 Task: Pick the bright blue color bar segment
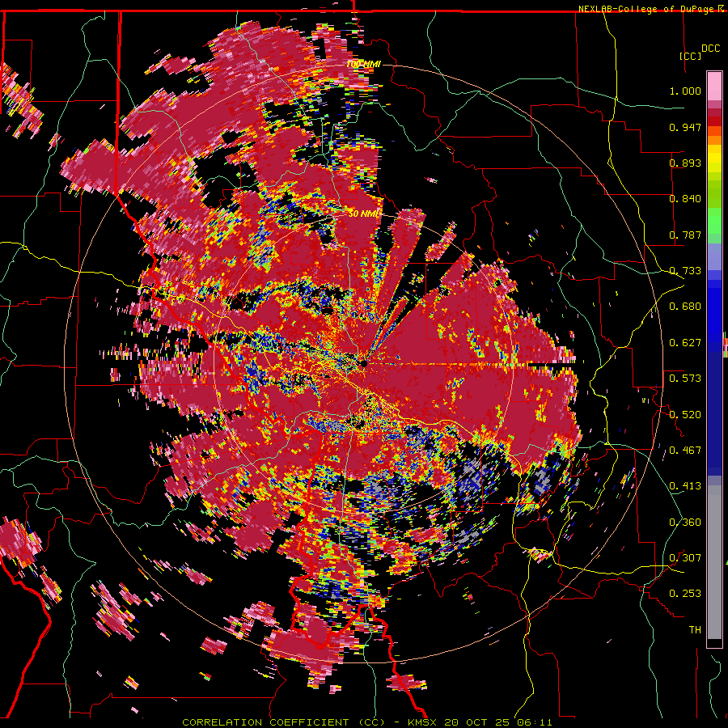[x=714, y=311]
